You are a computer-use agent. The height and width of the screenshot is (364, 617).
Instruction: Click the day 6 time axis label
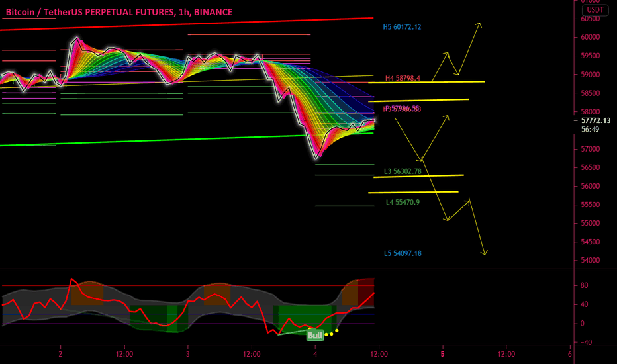tap(570, 354)
